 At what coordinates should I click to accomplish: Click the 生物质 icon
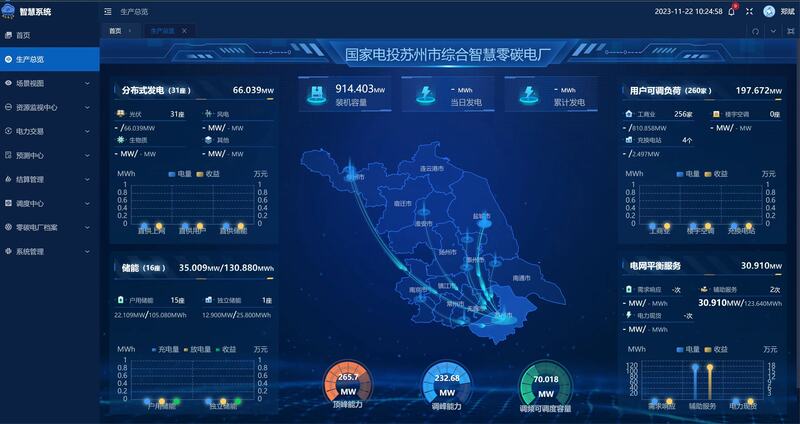(x=120, y=139)
